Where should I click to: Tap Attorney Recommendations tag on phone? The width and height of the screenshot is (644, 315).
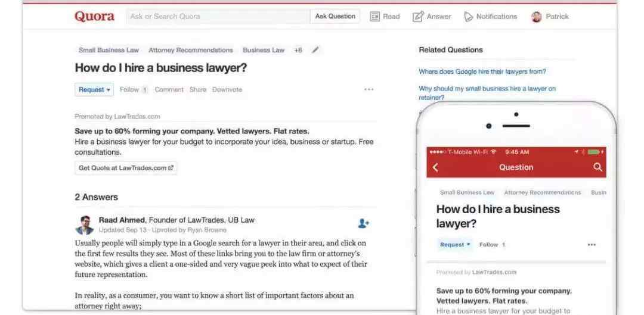pos(543,192)
